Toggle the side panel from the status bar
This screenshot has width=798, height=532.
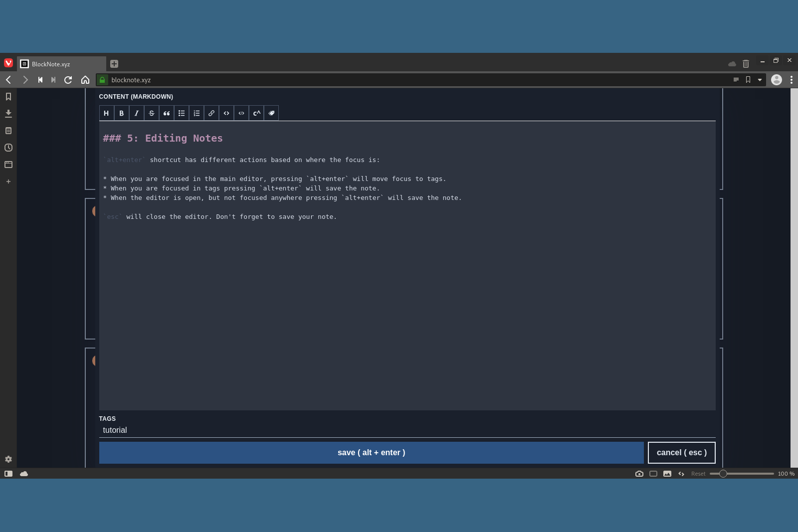pyautogui.click(x=8, y=474)
